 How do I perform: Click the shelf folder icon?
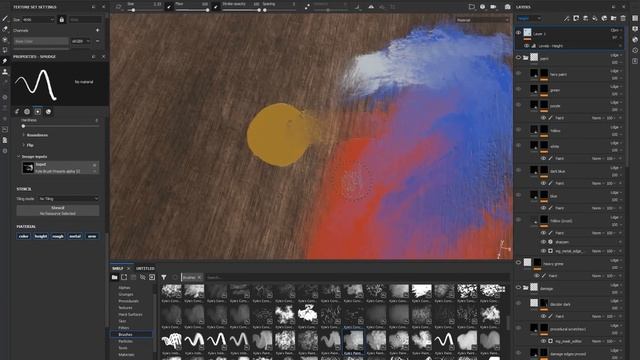[115, 277]
